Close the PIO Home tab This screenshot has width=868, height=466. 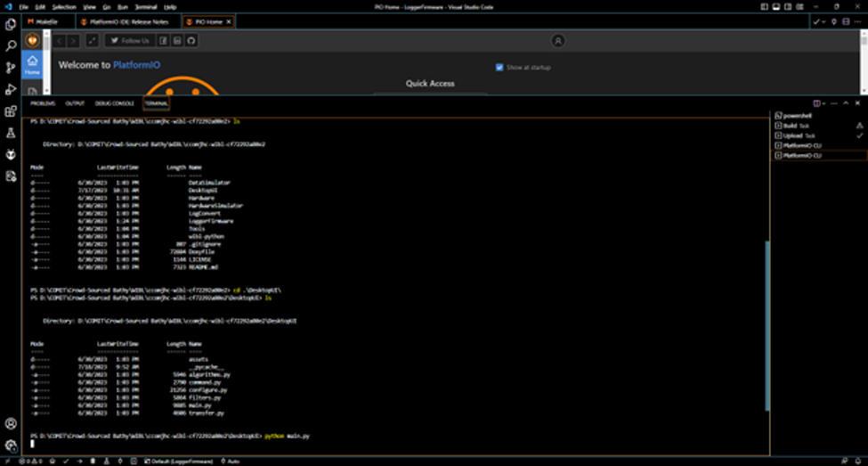(228, 21)
